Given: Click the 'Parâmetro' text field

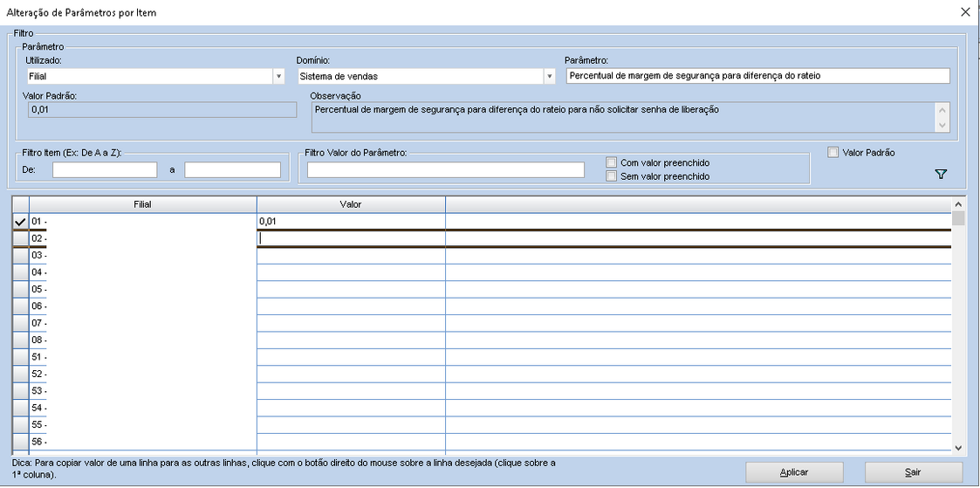Looking at the screenshot, I should point(757,76).
